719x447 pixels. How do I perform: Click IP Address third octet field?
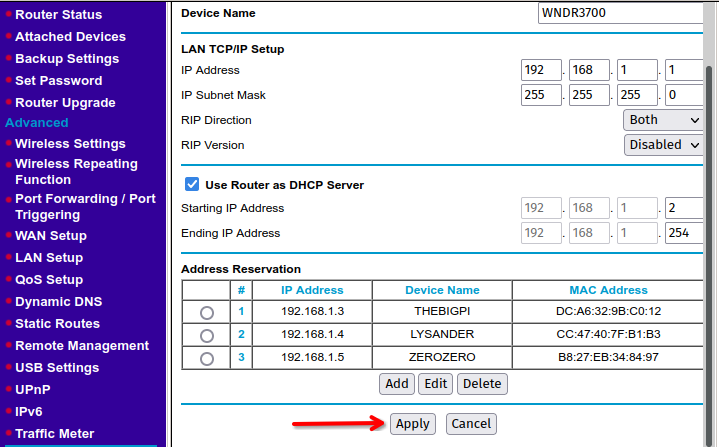click(x=637, y=70)
